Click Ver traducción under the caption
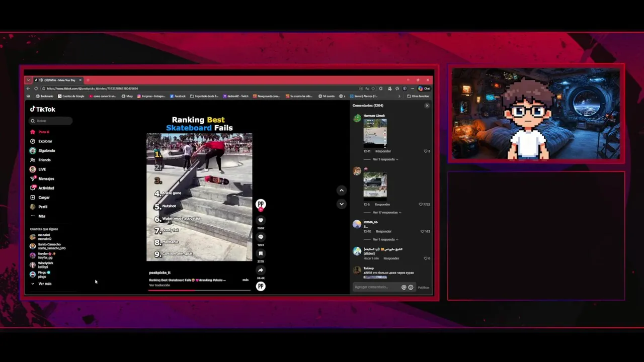Image resolution: width=644 pixels, height=362 pixels. tap(159, 285)
